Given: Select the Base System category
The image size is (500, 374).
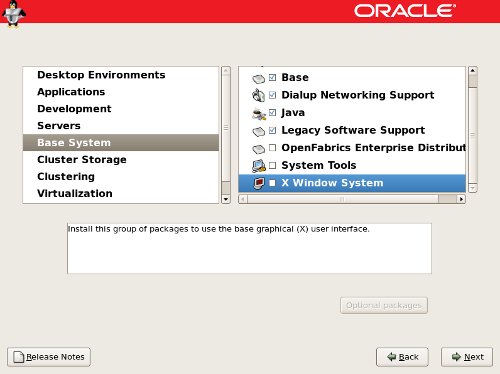Looking at the screenshot, I should [121, 143].
